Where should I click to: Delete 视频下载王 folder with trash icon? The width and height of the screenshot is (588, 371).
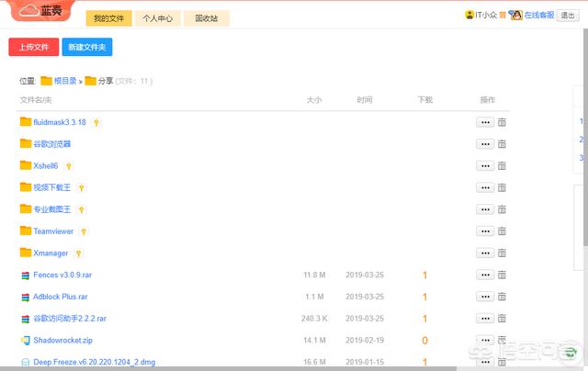[502, 187]
